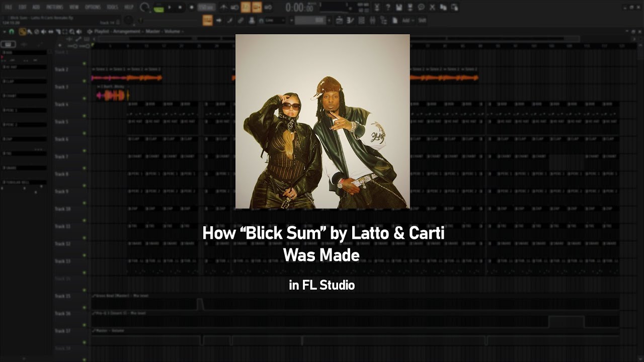Click the Track 6 header label
The width and height of the screenshot is (644, 362).
[x=61, y=139]
